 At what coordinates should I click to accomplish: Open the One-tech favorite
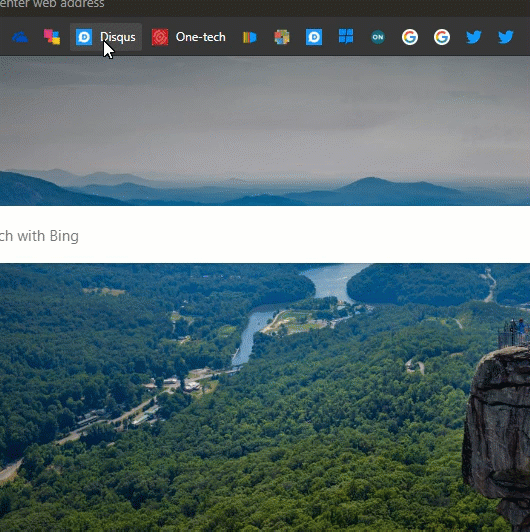point(189,37)
